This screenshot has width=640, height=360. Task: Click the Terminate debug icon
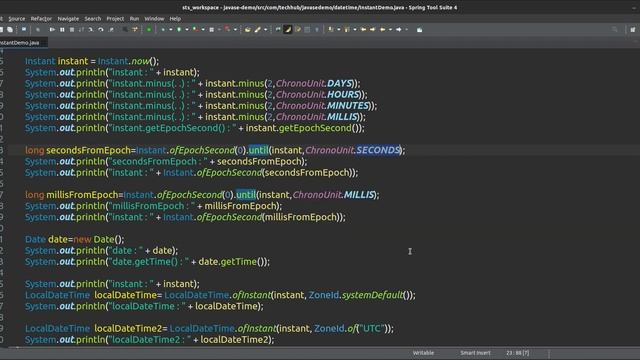[72, 29]
